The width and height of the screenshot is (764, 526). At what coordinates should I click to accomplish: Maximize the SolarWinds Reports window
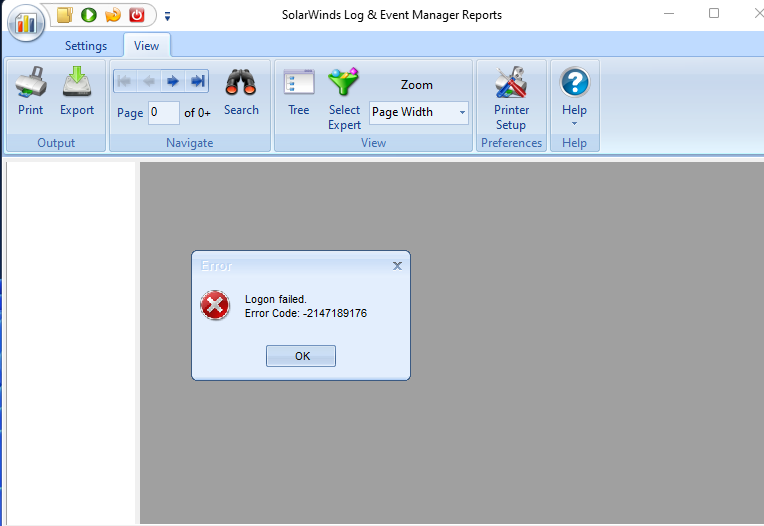point(714,14)
